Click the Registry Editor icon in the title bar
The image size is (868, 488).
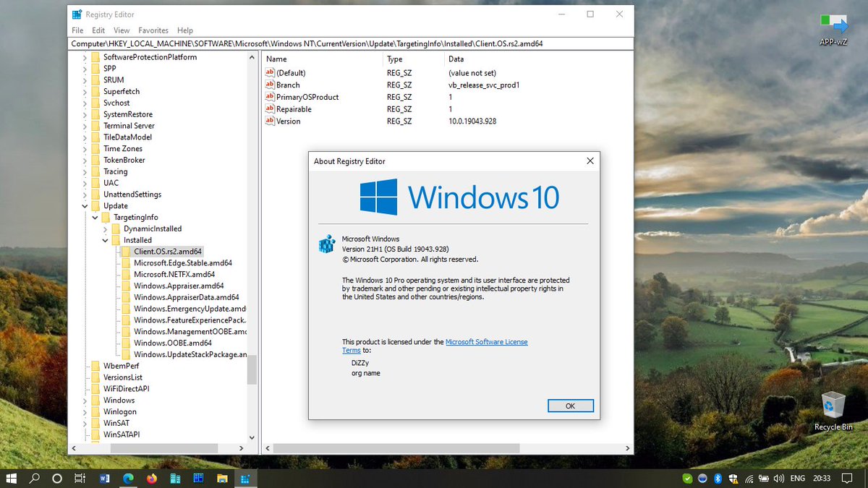click(x=77, y=14)
